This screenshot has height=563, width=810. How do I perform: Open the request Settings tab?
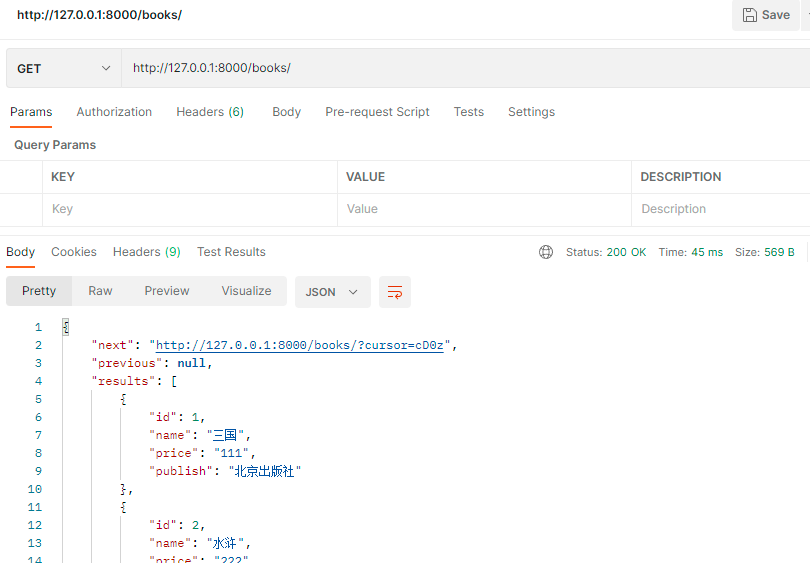tap(531, 112)
